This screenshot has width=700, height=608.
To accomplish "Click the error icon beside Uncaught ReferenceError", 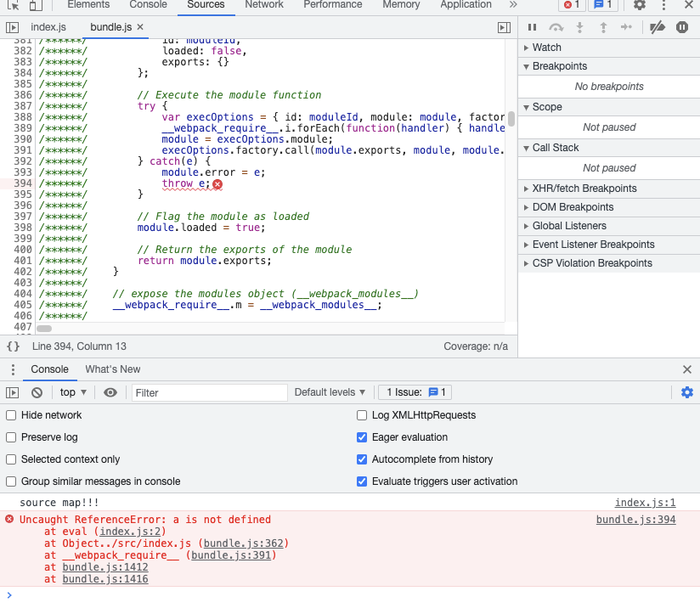I will [x=9, y=519].
